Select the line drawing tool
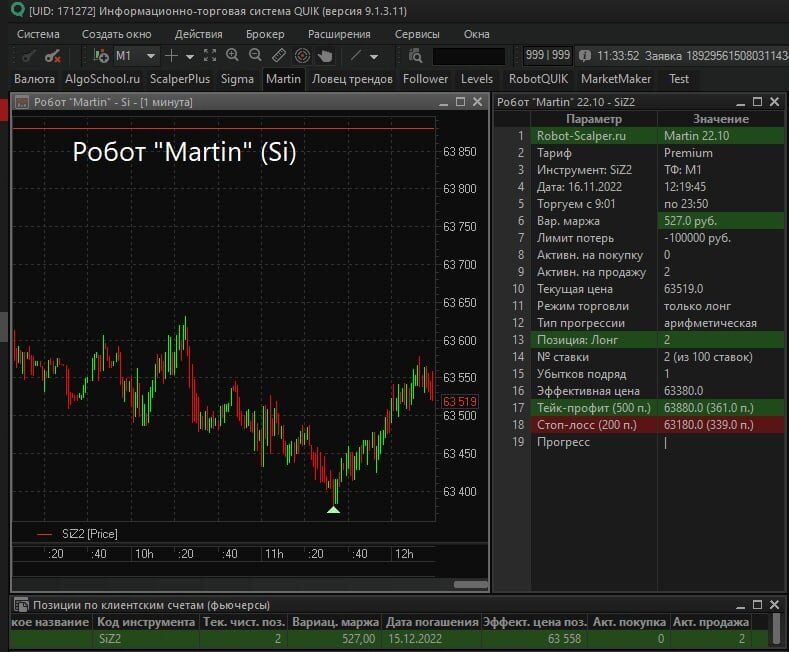Image resolution: width=789 pixels, height=652 pixels. [x=356, y=55]
